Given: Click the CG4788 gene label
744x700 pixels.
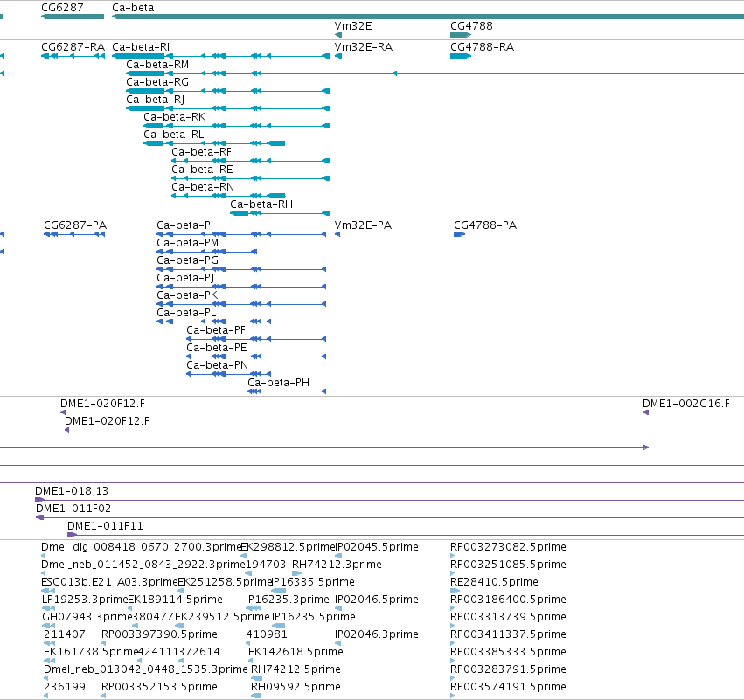Looking at the screenshot, I should tap(471, 26).
